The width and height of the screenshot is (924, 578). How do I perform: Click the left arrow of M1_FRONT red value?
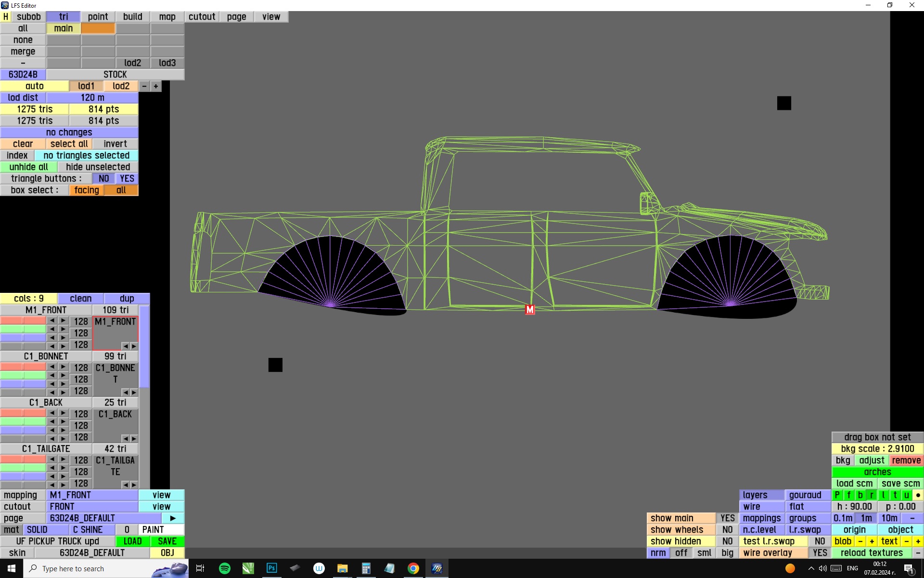tap(52, 321)
